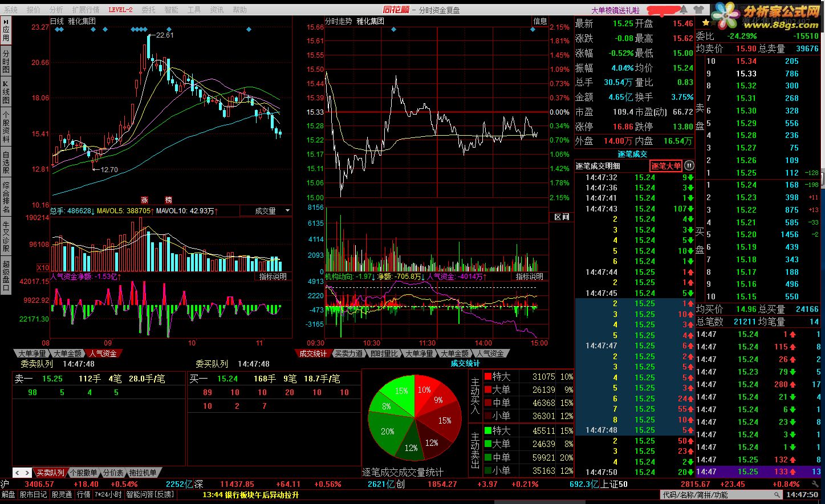Click the 榜 marker on daily chart

pos(168,200)
